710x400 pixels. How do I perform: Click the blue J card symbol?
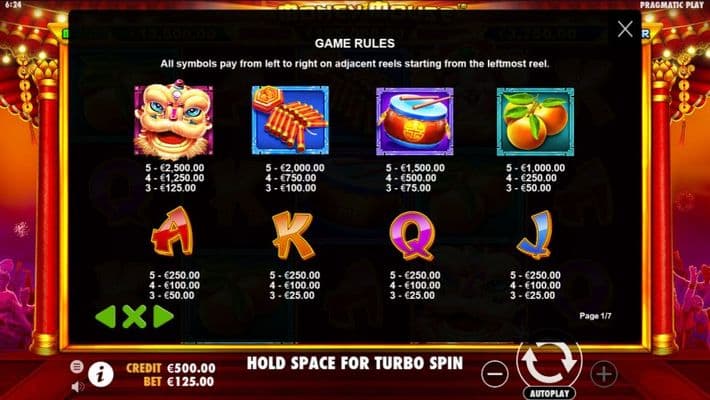pyautogui.click(x=535, y=234)
